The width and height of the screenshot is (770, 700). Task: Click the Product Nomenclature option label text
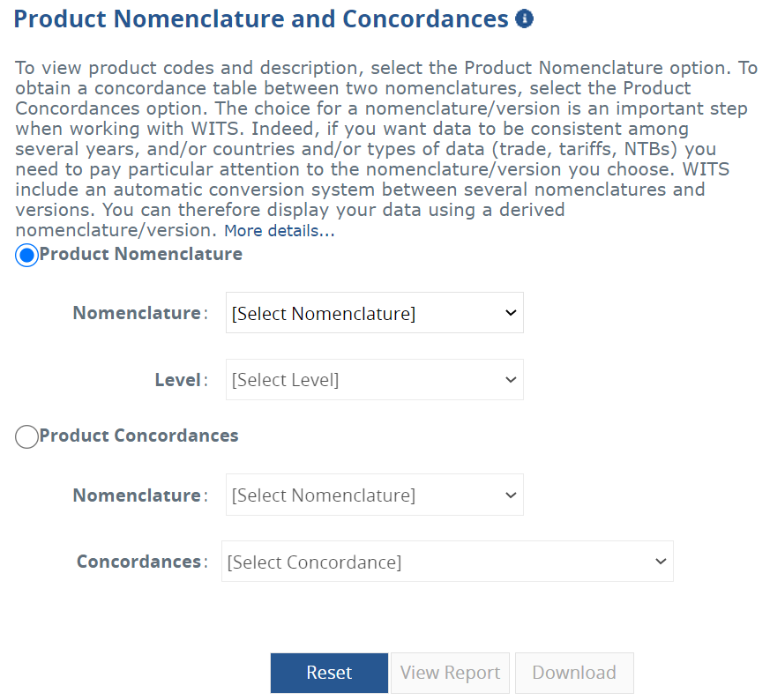tap(141, 254)
